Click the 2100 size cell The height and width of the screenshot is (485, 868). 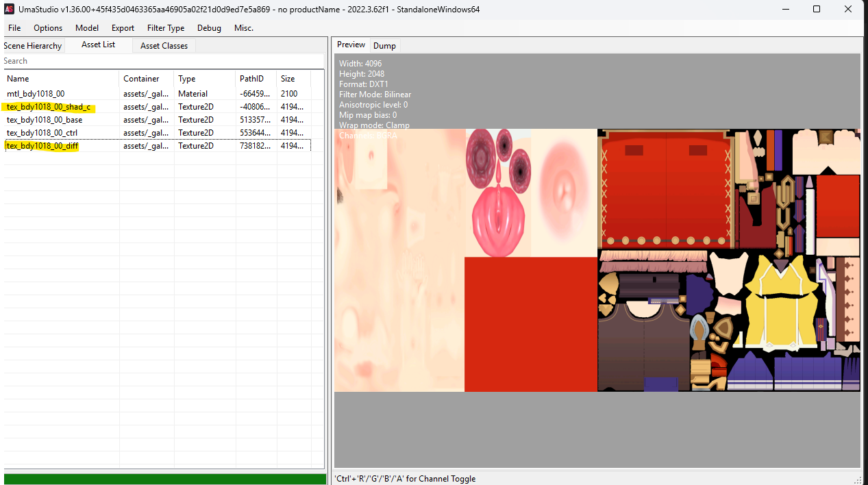[x=289, y=94]
